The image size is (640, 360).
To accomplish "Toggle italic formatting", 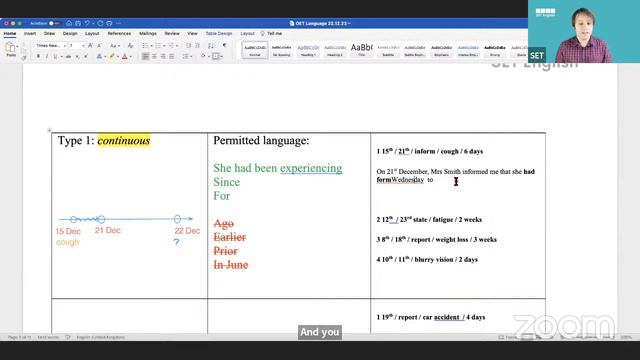I will (47, 56).
